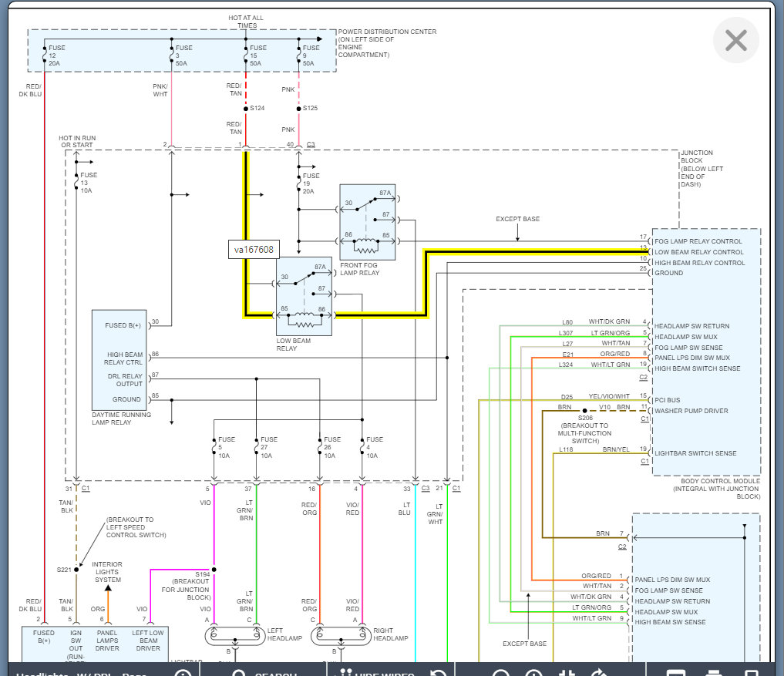Click the zoom out magnifier icon
Screen dimensions: 784x676
(500, 672)
